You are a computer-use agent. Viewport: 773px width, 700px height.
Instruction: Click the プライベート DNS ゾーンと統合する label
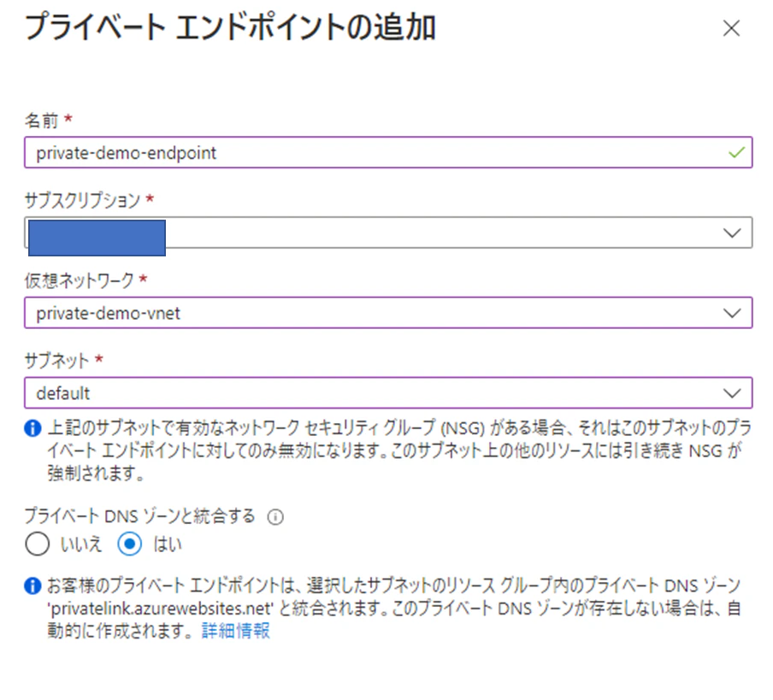(x=140, y=516)
